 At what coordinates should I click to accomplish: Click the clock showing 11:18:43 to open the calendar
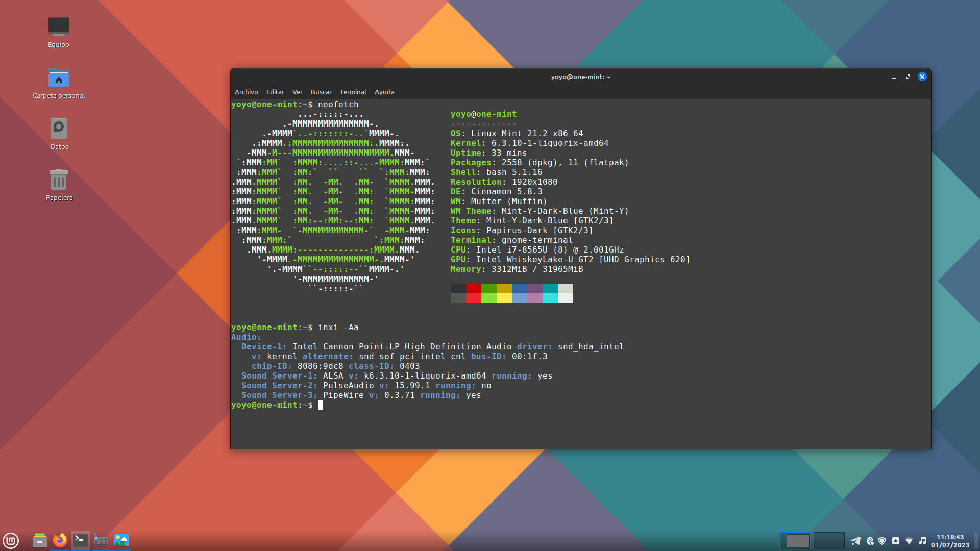[x=950, y=541]
